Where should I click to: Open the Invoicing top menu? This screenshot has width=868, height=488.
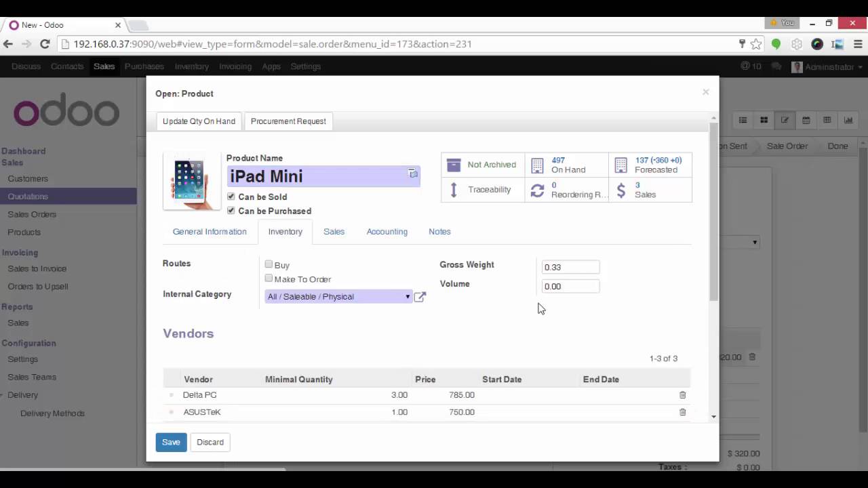235,66
